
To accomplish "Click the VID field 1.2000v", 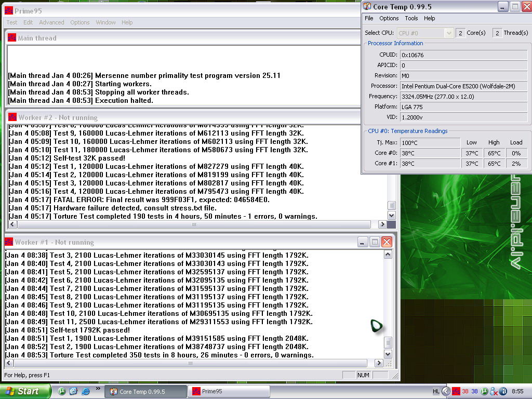I will point(463,117).
